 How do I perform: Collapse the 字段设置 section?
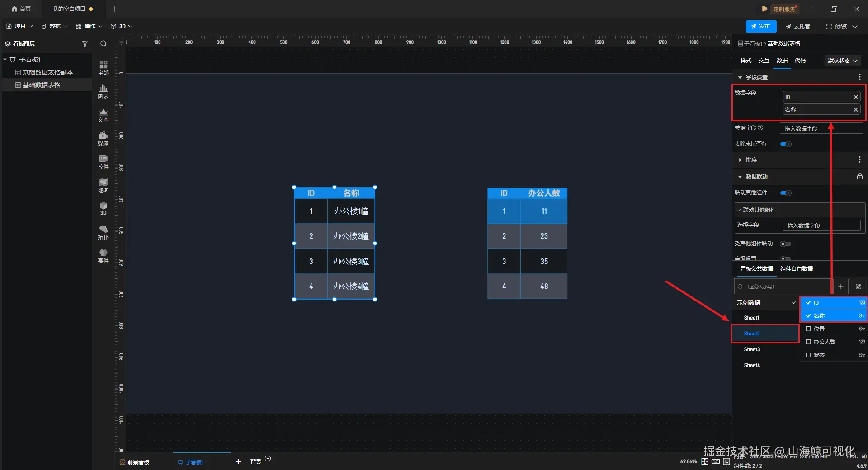(740, 77)
